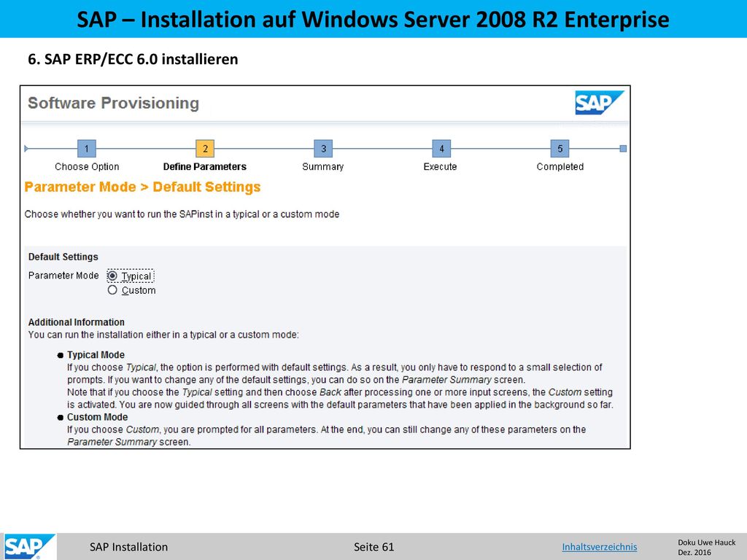Click the 'Summary' step label
747x560 pixels.
pyautogui.click(x=323, y=167)
